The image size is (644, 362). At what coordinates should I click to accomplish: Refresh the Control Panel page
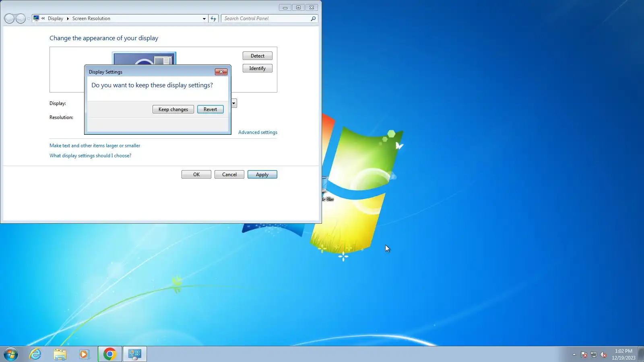pyautogui.click(x=213, y=19)
